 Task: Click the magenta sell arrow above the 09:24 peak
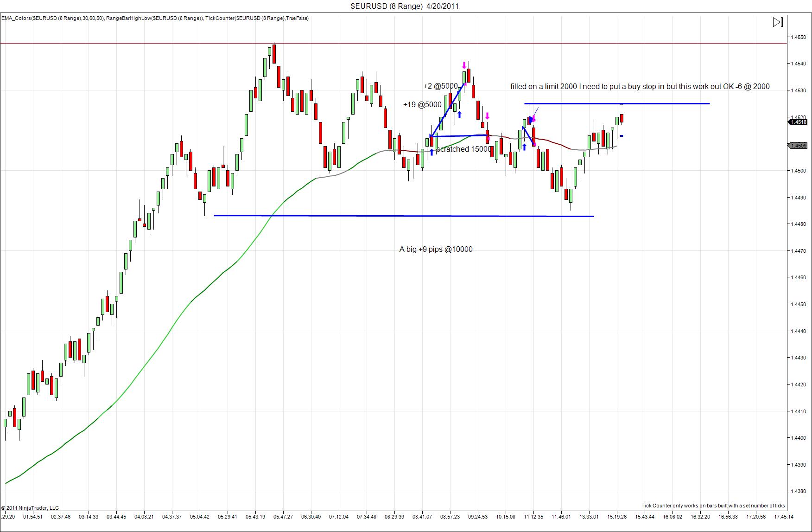464,65
